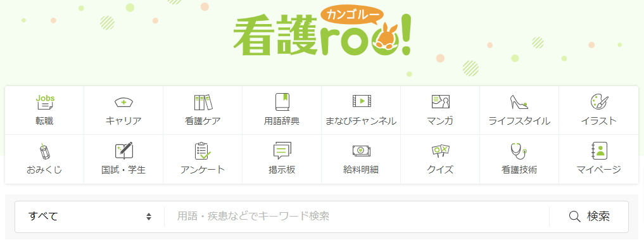Open the おみくじ link text
Screen dimensions: 644x240
point(44,170)
